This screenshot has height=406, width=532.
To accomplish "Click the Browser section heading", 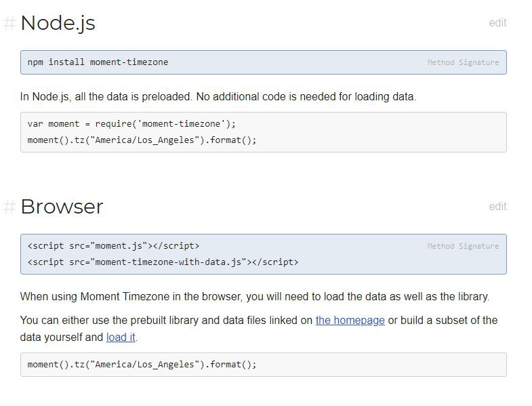I will (x=62, y=207).
